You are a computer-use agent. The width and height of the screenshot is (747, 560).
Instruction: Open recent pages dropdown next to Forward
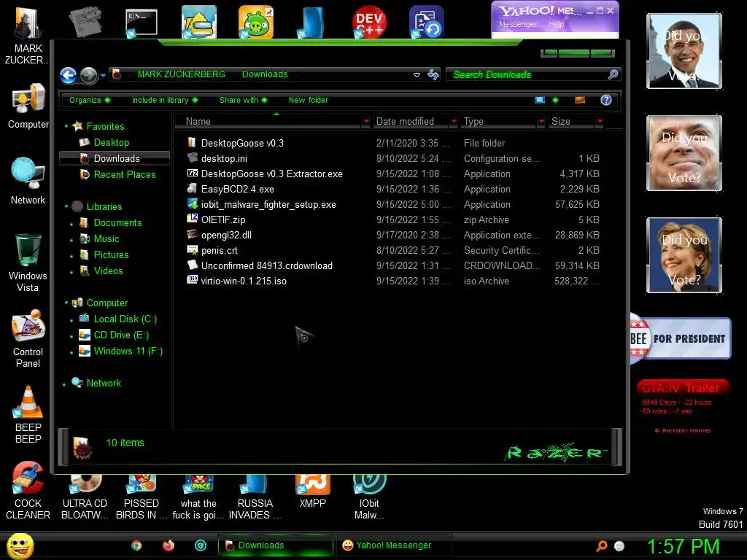tap(103, 75)
